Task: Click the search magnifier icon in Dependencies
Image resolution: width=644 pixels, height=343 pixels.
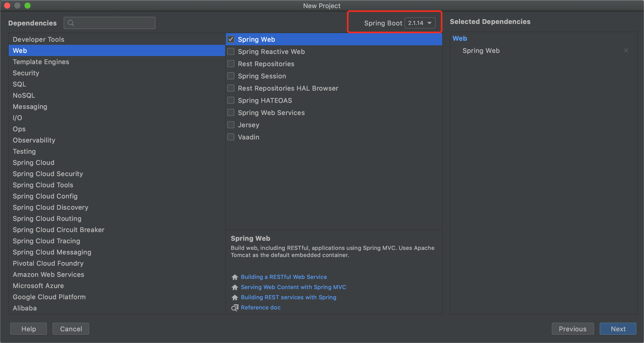Action: pyautogui.click(x=71, y=23)
